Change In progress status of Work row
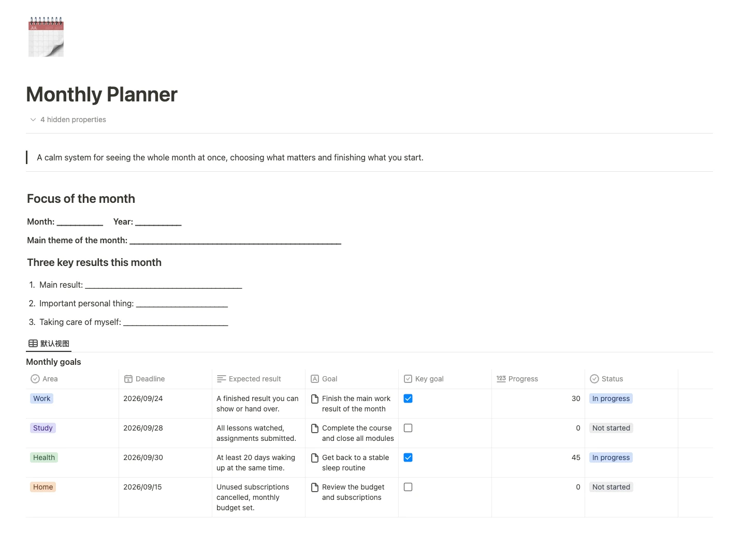 pos(611,398)
